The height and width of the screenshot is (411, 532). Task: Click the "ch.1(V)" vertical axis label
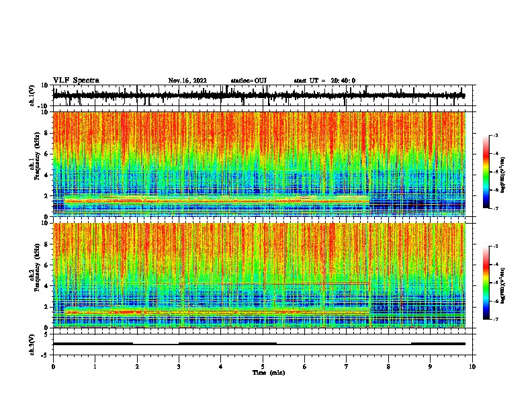tap(32, 96)
